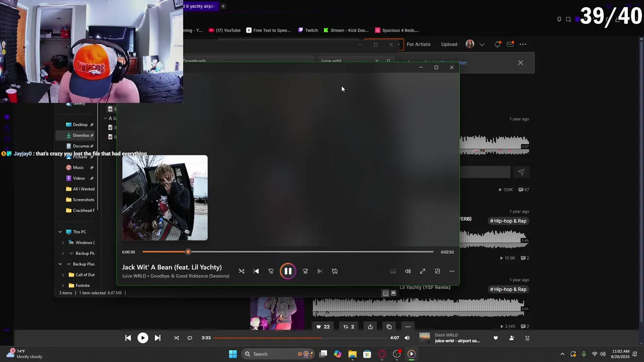Open SoundCloud messages envelope
The height and width of the screenshot is (362, 644).
point(510,44)
